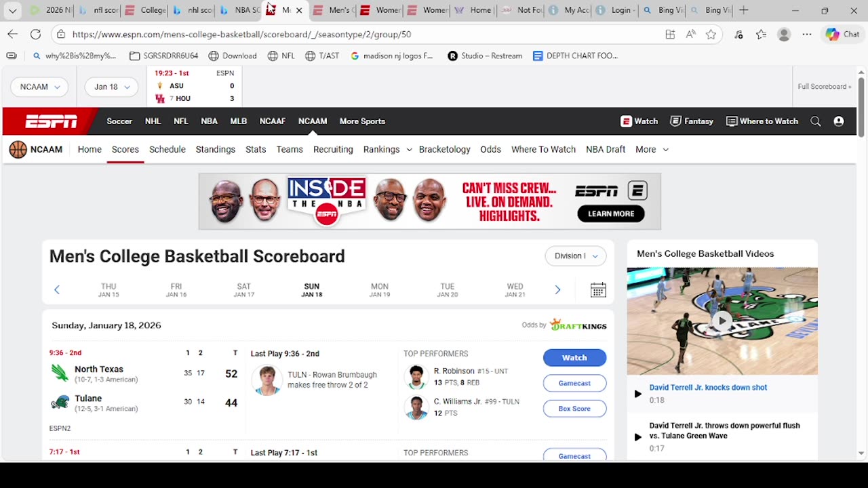868x488 pixels.
Task: Click the Watch link in ESPN header
Action: (x=639, y=121)
